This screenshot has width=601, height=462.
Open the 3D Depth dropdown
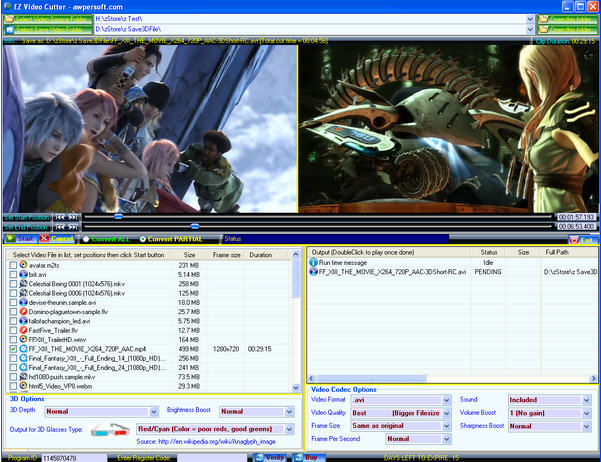(x=100, y=411)
